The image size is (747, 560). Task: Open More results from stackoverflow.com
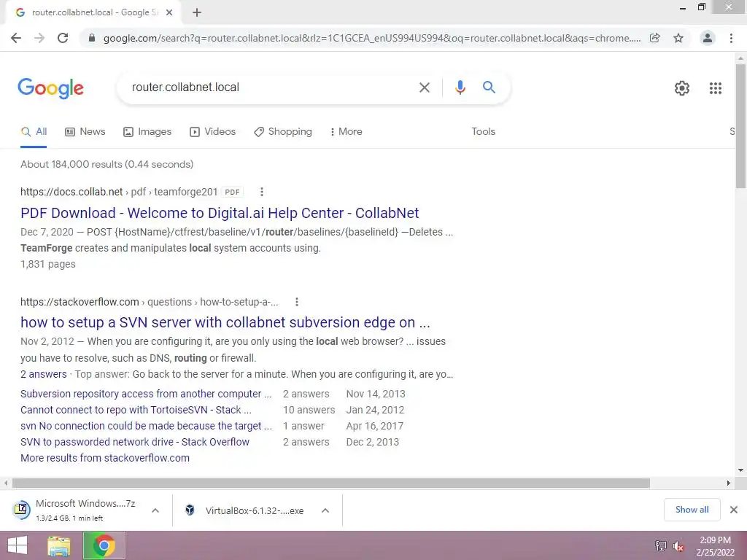click(x=105, y=458)
